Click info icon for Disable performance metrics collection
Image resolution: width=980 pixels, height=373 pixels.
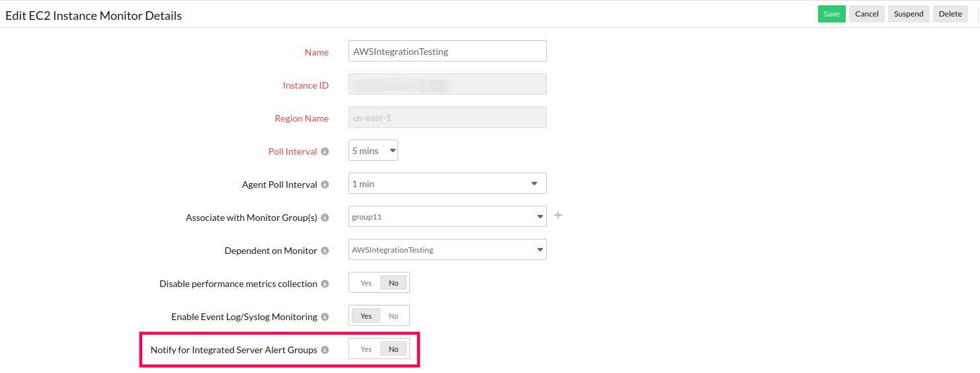click(x=325, y=284)
